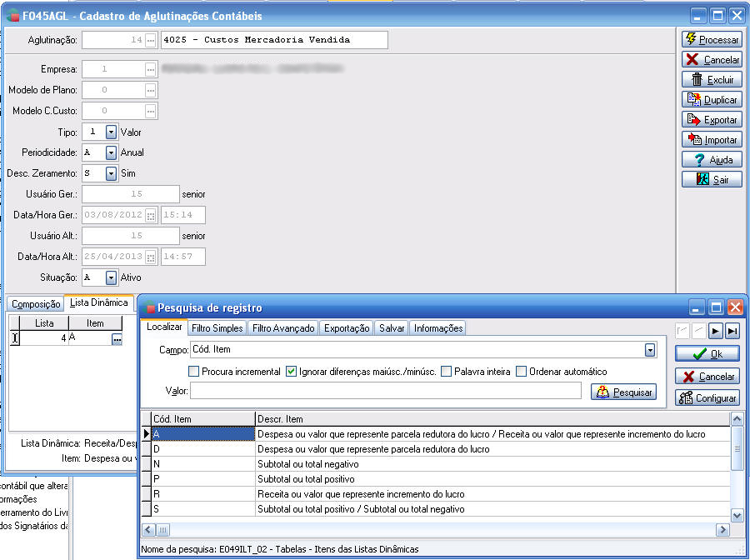Click the Importar button
The width and height of the screenshot is (750, 560).
tap(712, 140)
